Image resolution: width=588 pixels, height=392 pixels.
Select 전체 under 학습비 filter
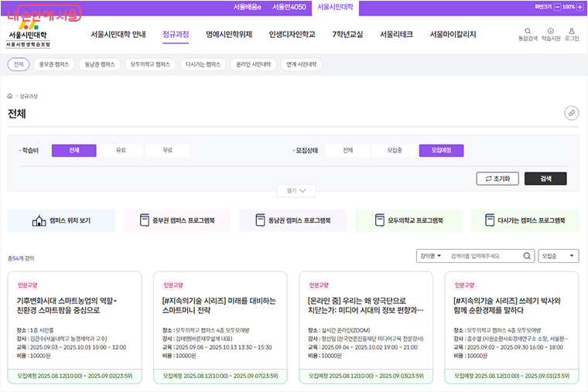coord(73,150)
